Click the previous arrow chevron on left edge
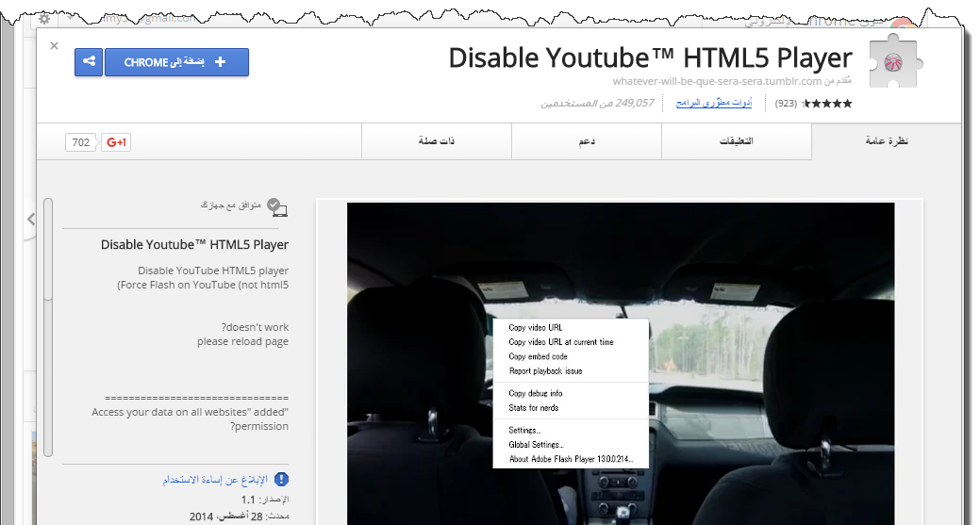This screenshot has height=525, width=980. 31,219
